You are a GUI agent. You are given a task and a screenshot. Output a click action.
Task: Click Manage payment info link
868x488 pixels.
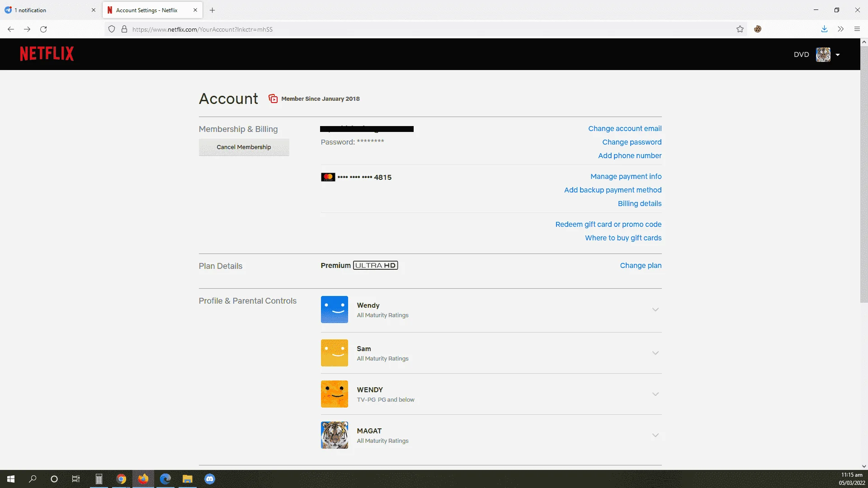626,177
